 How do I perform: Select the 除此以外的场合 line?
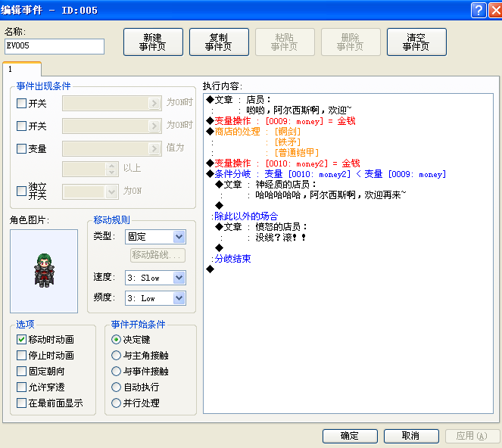pos(245,216)
